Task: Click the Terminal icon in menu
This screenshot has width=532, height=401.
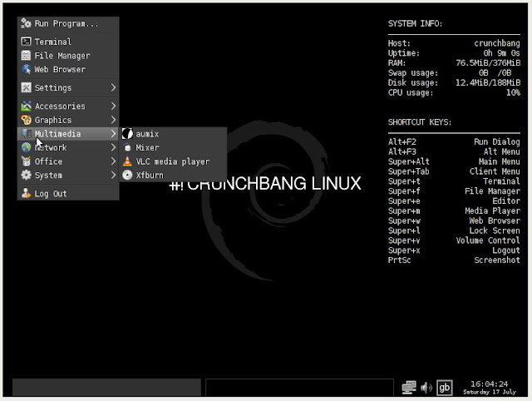Action: 26,42
